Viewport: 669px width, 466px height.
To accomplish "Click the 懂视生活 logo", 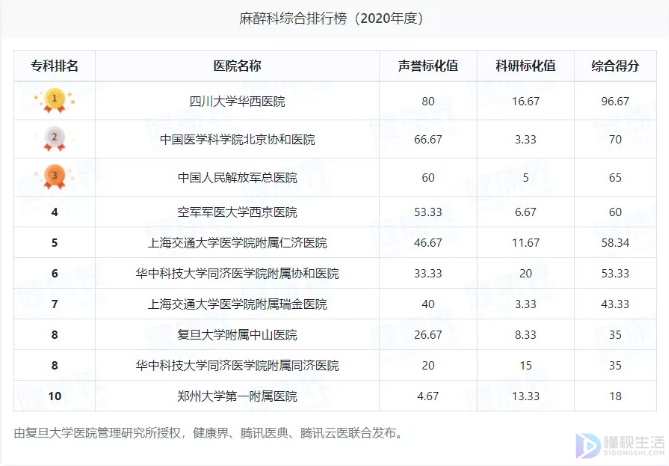I will (x=620, y=446).
